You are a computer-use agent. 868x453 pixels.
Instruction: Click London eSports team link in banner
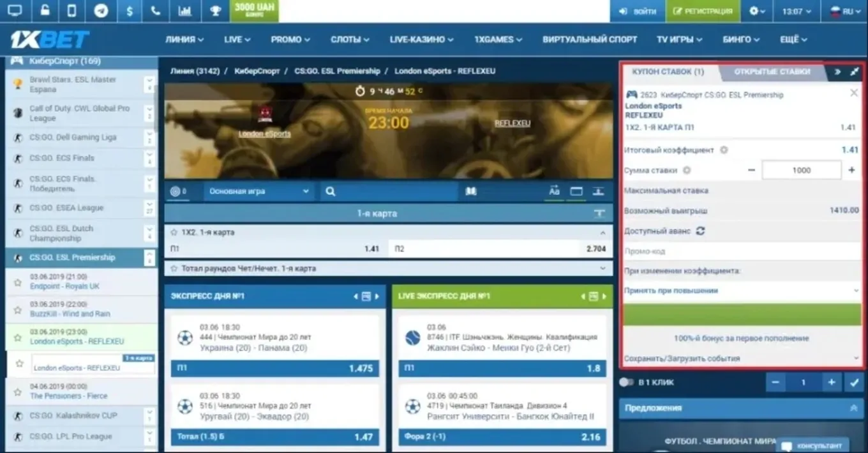(264, 134)
